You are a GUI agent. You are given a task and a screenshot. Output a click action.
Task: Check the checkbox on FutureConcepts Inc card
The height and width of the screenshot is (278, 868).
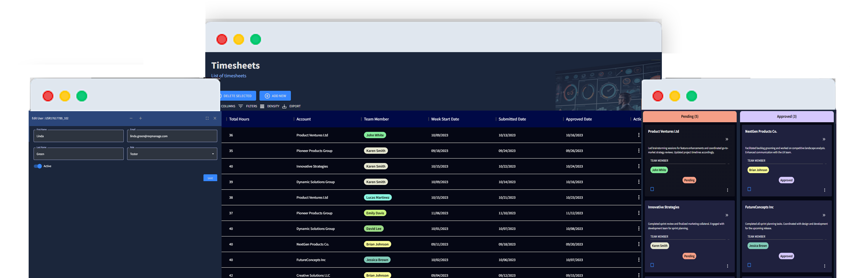click(x=749, y=265)
